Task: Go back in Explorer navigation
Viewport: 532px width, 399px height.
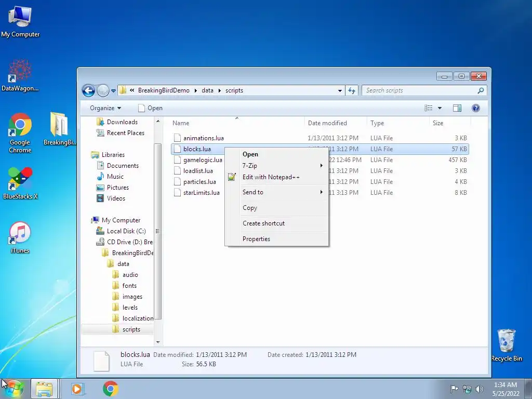Action: pos(88,90)
